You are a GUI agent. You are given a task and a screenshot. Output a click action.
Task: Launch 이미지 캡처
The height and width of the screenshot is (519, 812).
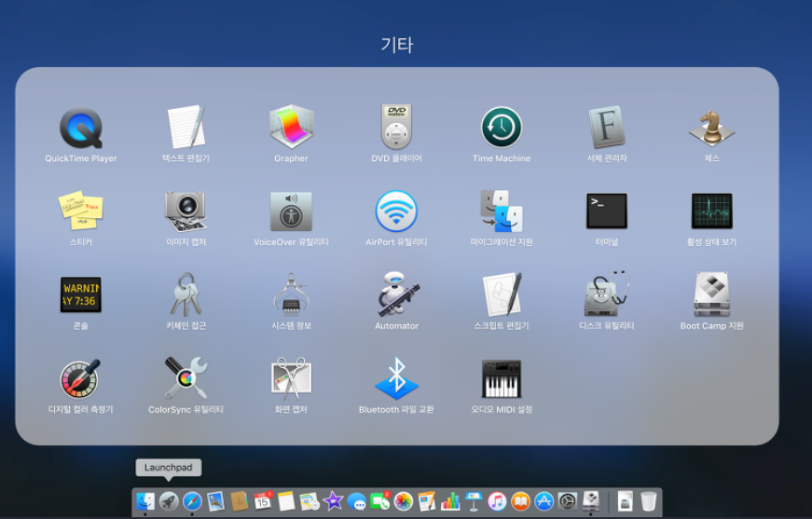point(186,212)
